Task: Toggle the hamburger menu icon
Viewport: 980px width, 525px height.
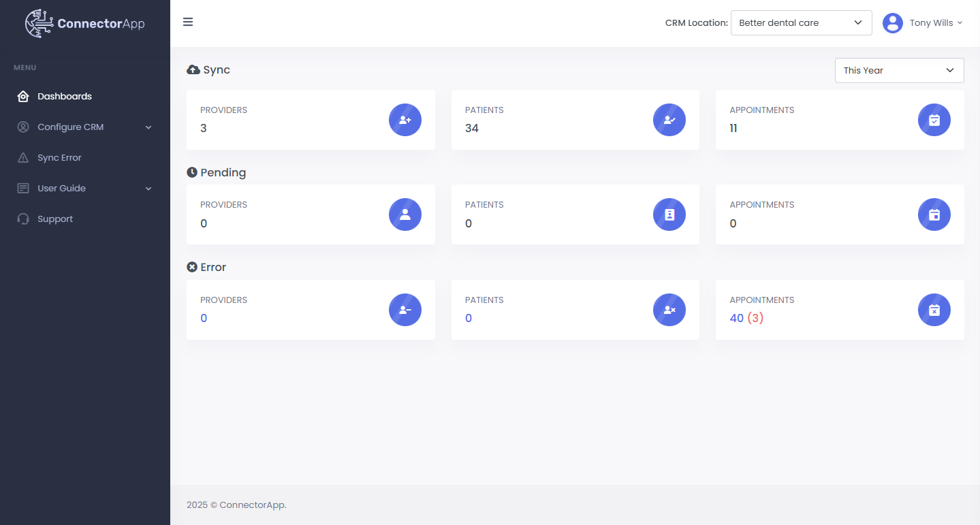Action: (x=188, y=22)
